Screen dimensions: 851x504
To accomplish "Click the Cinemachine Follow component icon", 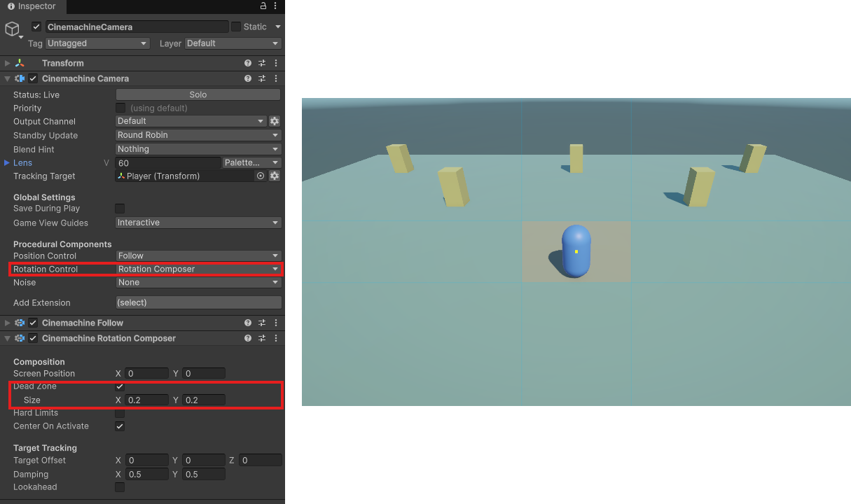I will (20, 323).
